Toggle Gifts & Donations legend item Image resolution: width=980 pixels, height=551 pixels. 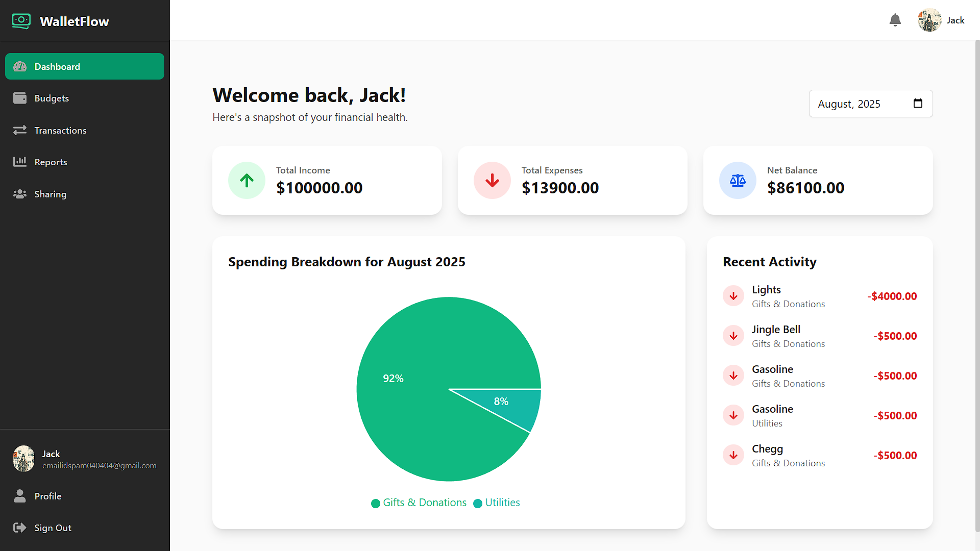click(x=419, y=503)
